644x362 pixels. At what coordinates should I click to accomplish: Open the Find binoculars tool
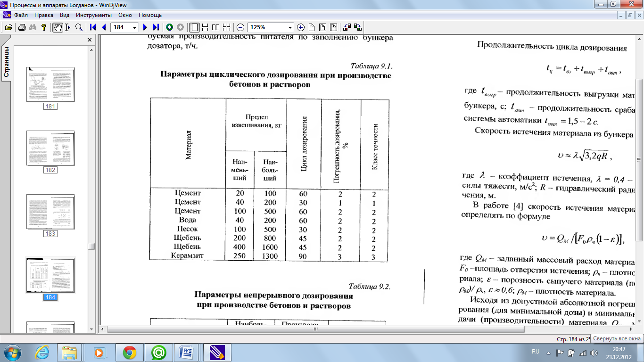(x=33, y=27)
